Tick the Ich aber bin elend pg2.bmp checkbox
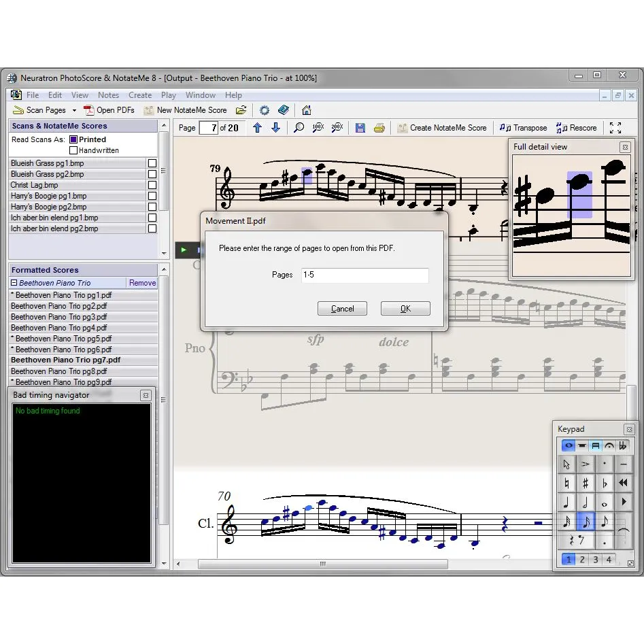 (x=152, y=228)
